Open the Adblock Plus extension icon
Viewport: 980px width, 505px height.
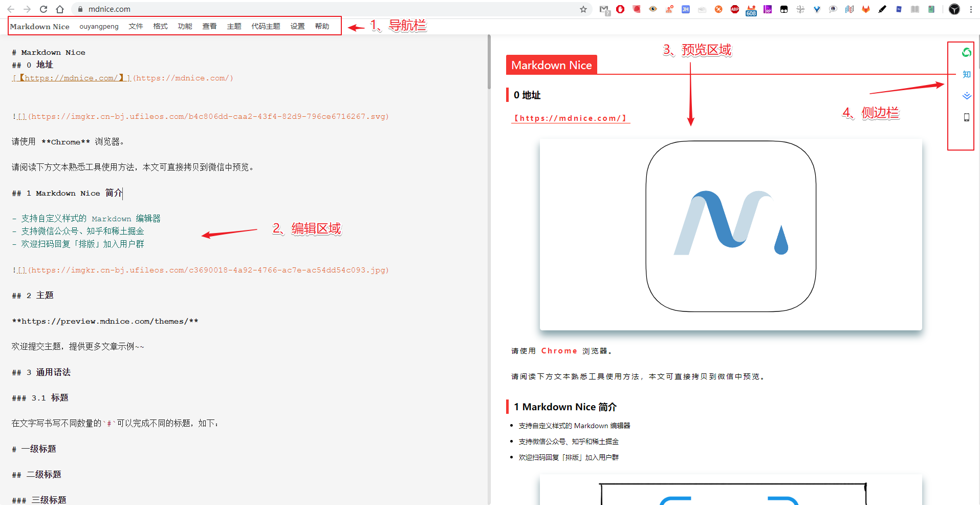734,9
